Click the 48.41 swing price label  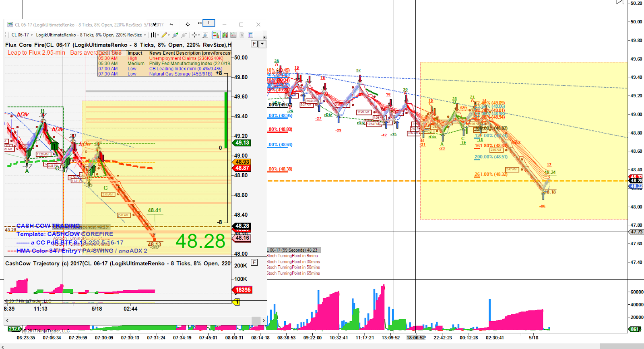pos(154,210)
